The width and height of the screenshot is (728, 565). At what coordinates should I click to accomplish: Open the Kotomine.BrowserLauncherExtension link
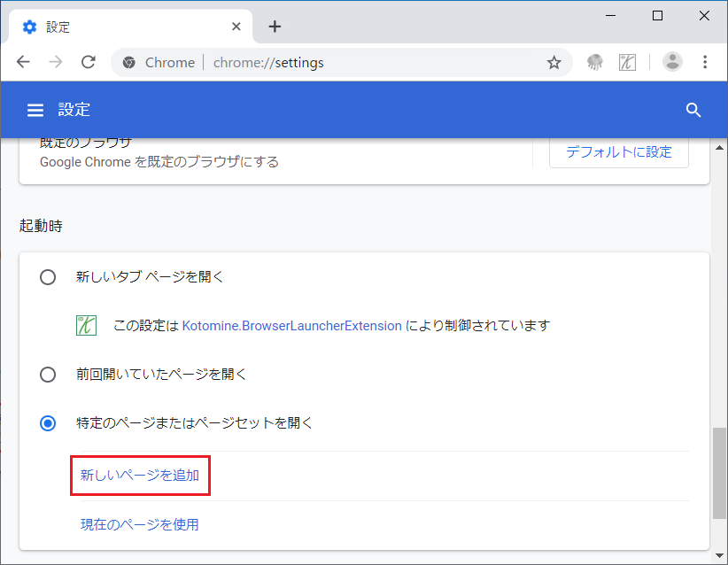(291, 326)
